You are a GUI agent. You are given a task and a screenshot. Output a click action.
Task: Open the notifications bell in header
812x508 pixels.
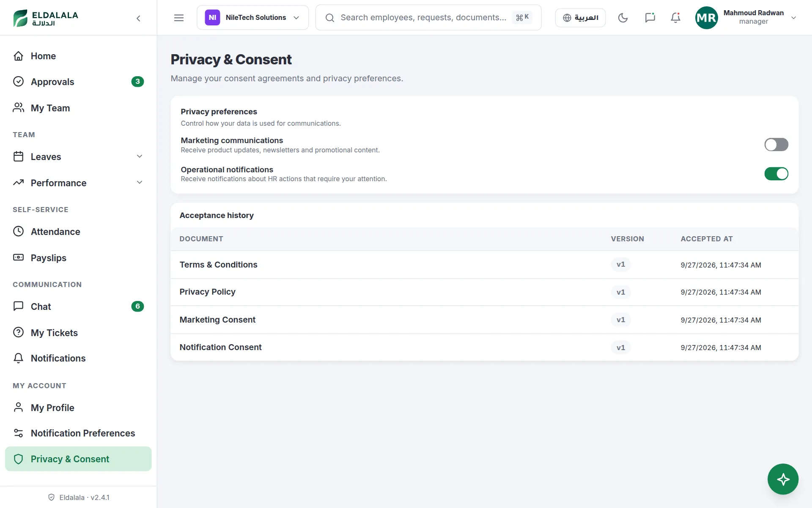tap(675, 18)
